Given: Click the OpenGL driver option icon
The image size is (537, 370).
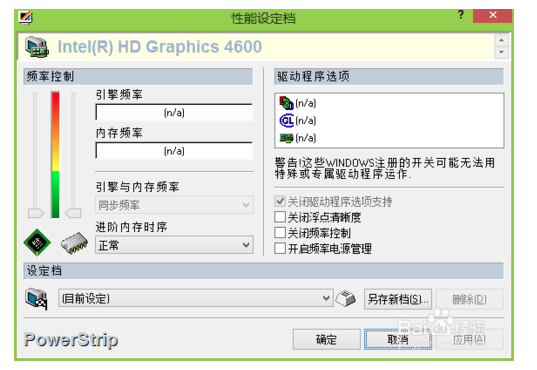Looking at the screenshot, I should point(287,121).
